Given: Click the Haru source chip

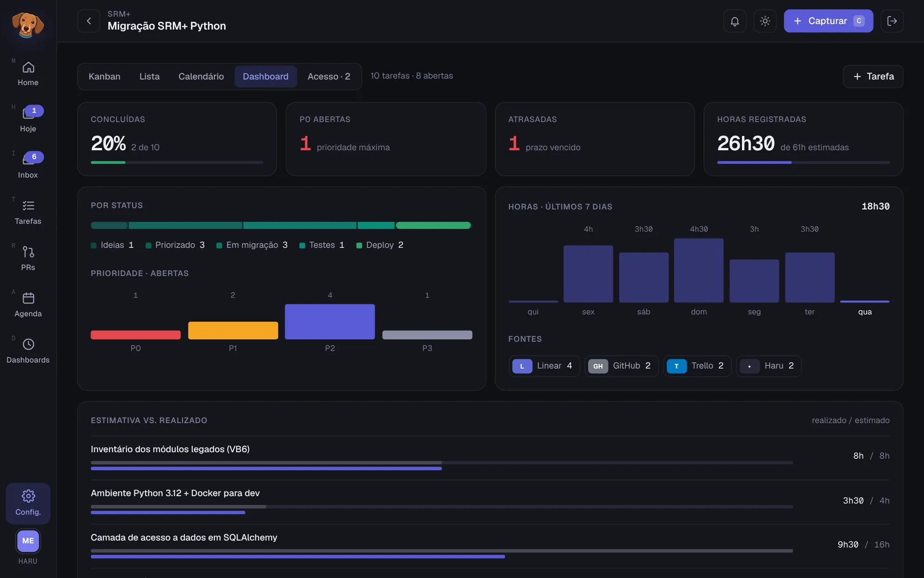Looking at the screenshot, I should [x=769, y=366].
